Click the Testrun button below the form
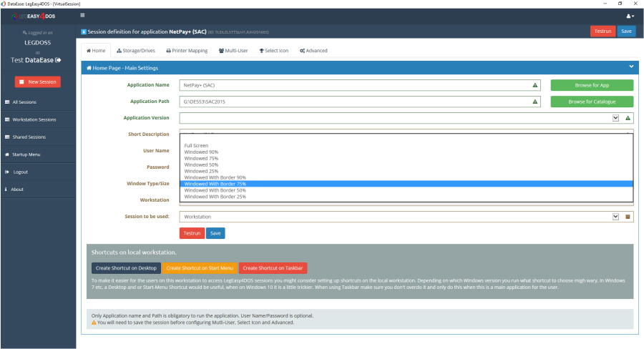Viewport: 644px width, 349px height. click(192, 233)
